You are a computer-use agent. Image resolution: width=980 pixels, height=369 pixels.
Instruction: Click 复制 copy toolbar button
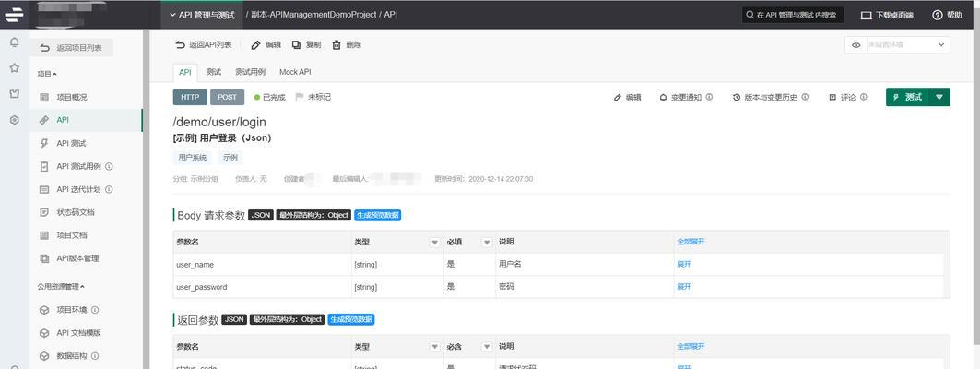307,45
